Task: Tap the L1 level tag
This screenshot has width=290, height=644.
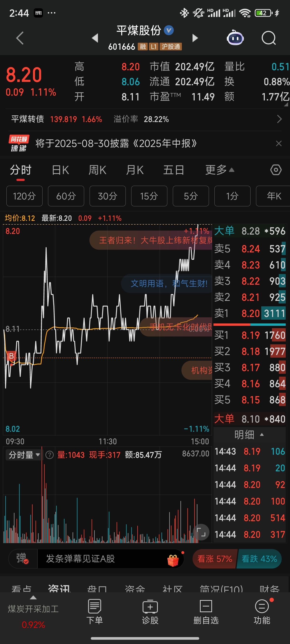Action: click(x=154, y=47)
